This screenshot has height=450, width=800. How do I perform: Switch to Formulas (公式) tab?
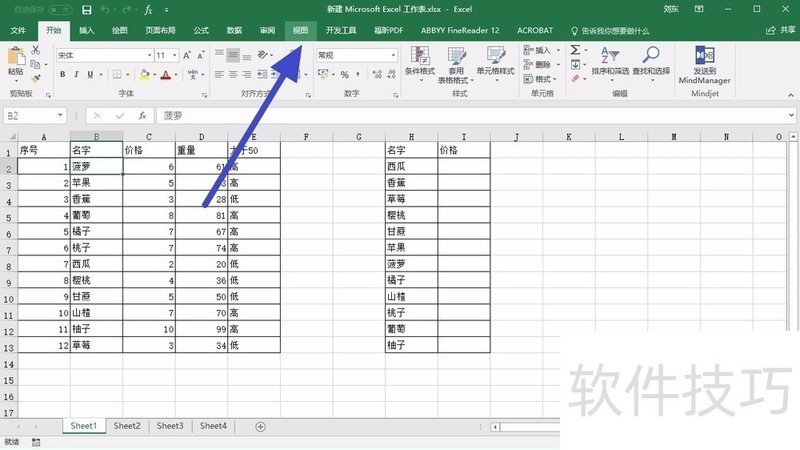(201, 31)
